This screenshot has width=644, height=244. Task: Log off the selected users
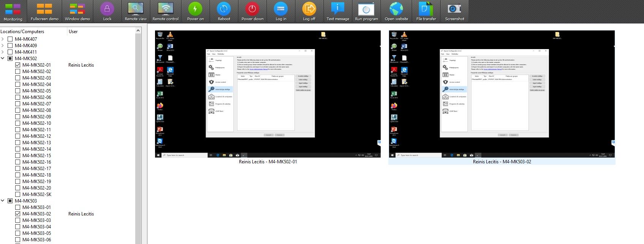[309, 11]
